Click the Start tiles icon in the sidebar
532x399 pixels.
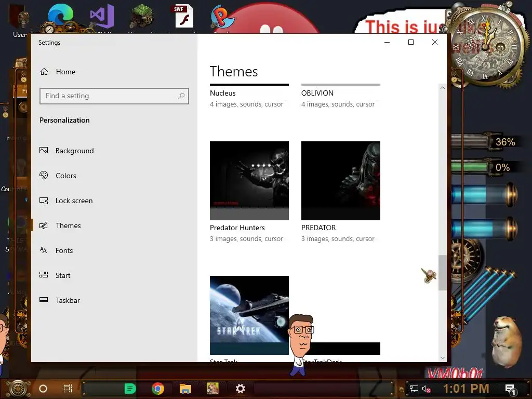(44, 274)
